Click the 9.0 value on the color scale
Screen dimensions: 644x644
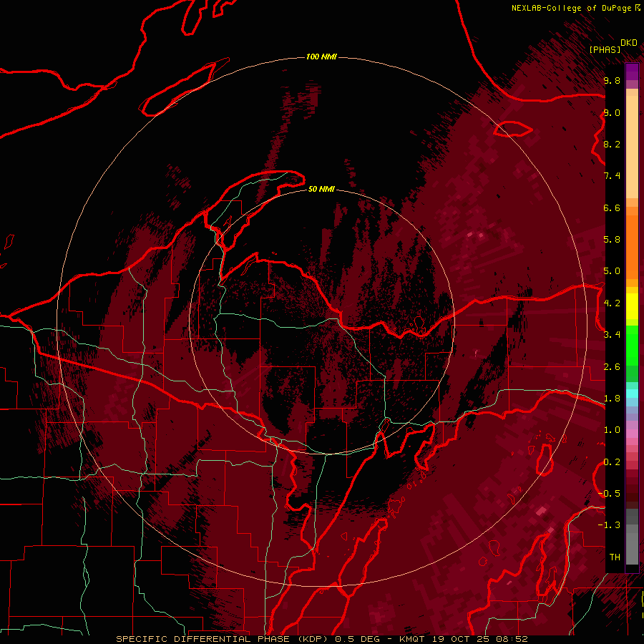click(612, 112)
